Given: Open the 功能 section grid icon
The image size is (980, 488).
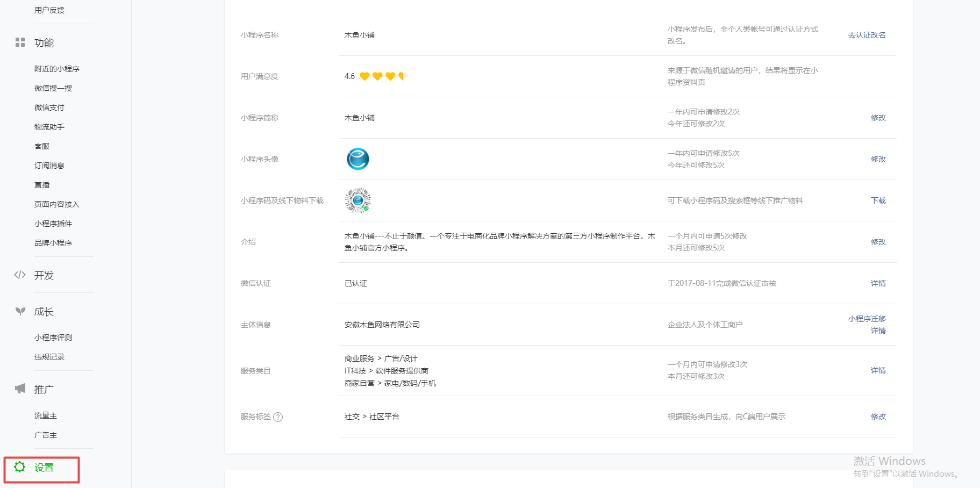Looking at the screenshot, I should pyautogui.click(x=20, y=42).
